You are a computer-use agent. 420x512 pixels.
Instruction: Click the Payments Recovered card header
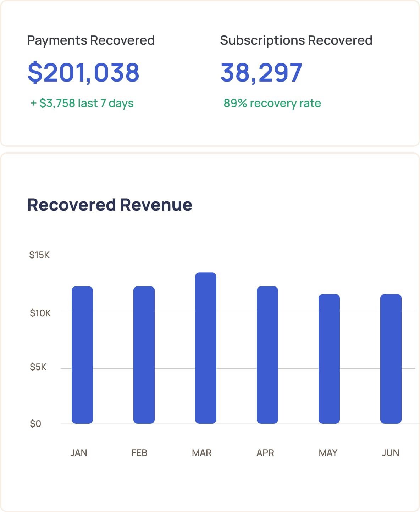(91, 40)
